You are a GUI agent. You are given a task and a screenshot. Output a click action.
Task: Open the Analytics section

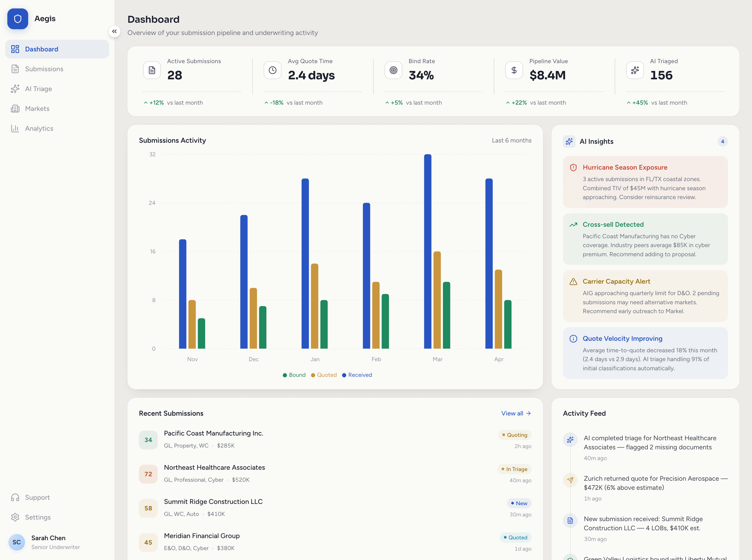57,128
